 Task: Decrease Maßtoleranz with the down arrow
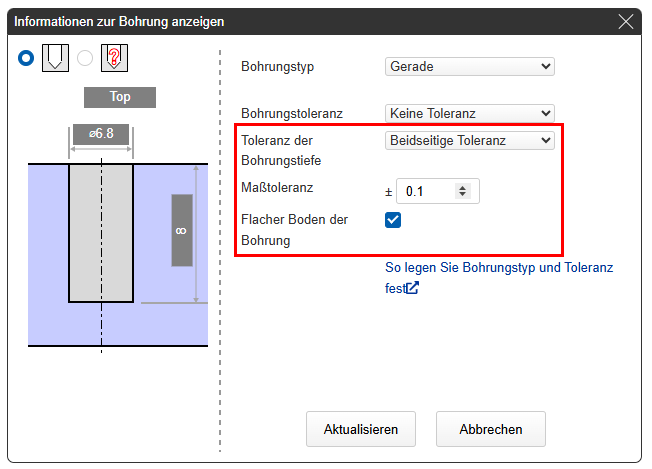(461, 195)
